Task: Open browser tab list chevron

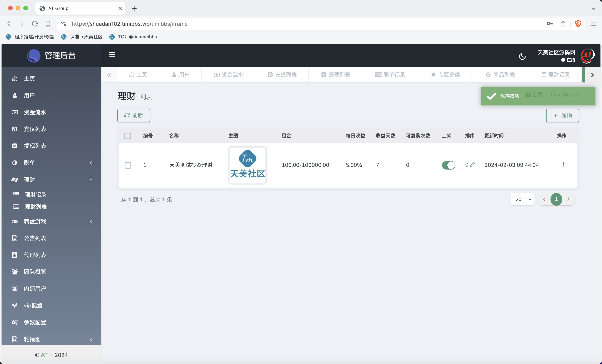Action: pos(593,8)
